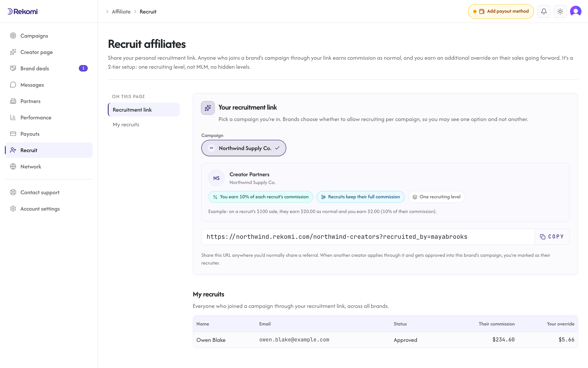
Task: Click the Recruit breadcrumb text
Action: pos(148,12)
